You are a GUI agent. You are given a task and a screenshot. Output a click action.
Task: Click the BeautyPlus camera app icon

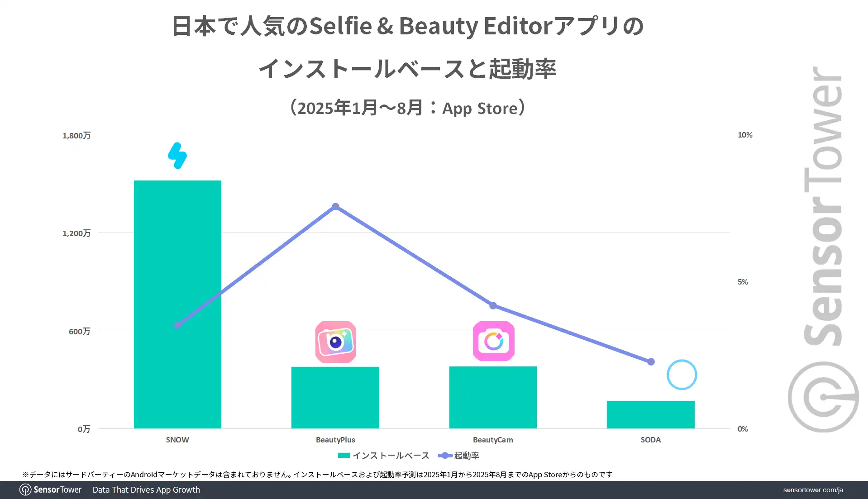tap(336, 342)
